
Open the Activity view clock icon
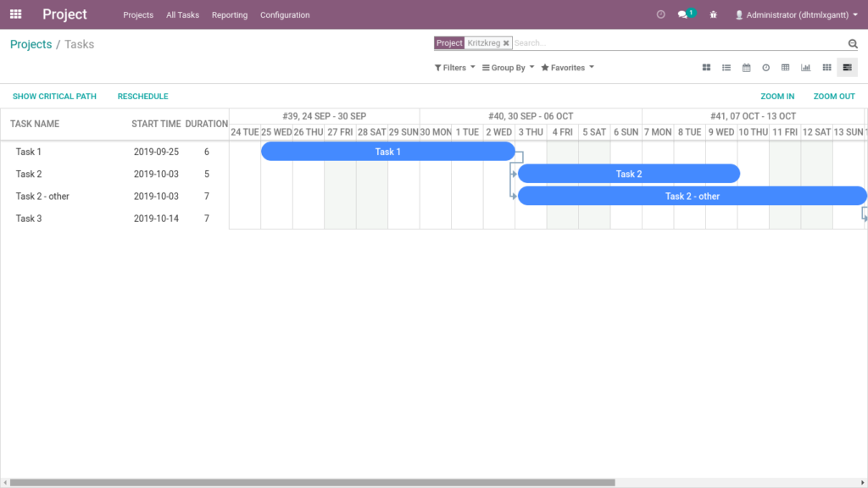tap(766, 67)
